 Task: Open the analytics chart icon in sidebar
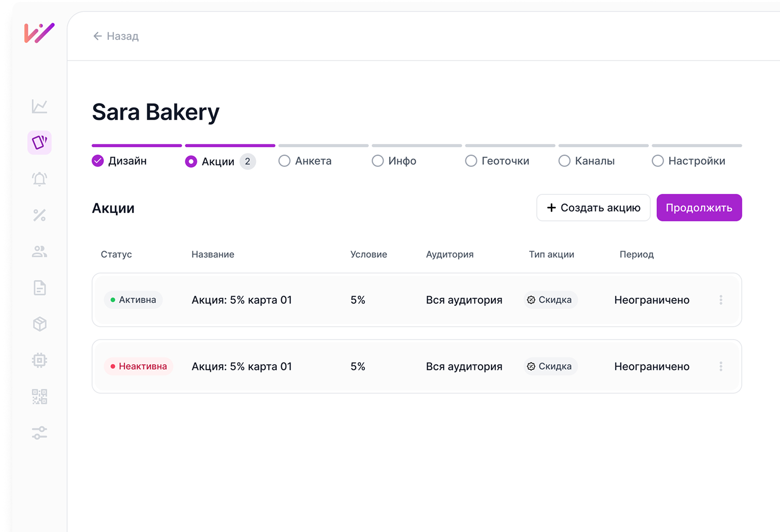pyautogui.click(x=39, y=106)
